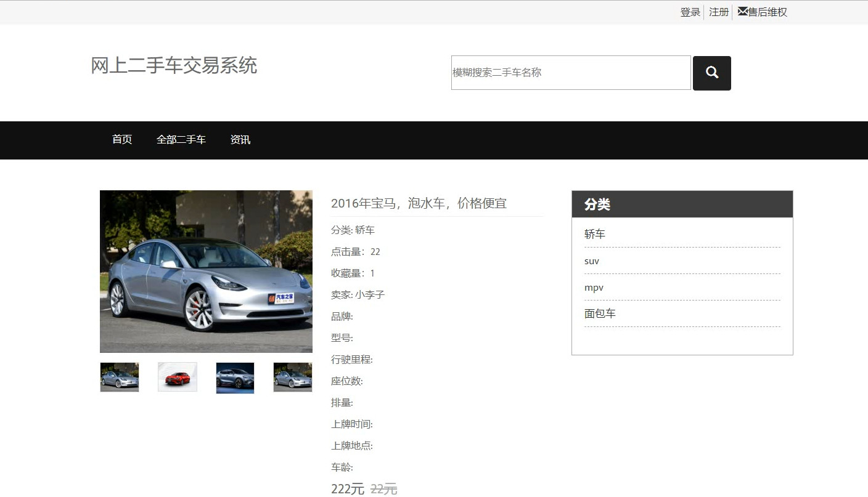Click the magnifier search button
Image resolution: width=868 pixels, height=497 pixels.
(712, 73)
